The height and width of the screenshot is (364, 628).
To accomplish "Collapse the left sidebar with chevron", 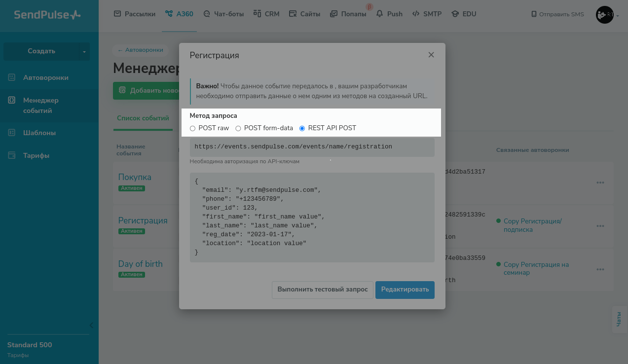I will click(x=91, y=325).
